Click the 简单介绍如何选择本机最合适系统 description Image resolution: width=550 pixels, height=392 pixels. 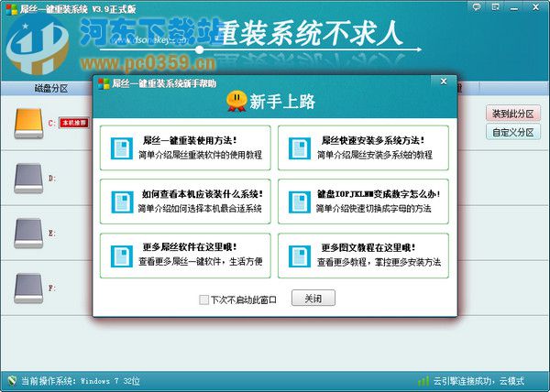coord(200,209)
